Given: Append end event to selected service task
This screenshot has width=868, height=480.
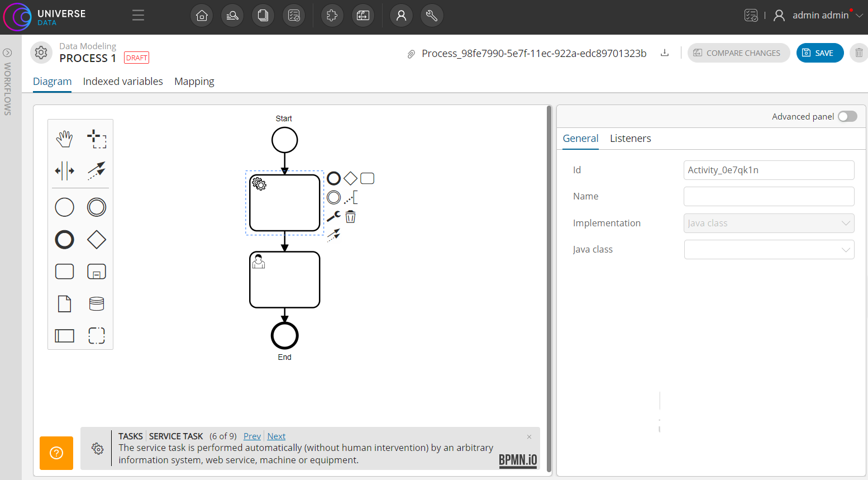Looking at the screenshot, I should (333, 178).
